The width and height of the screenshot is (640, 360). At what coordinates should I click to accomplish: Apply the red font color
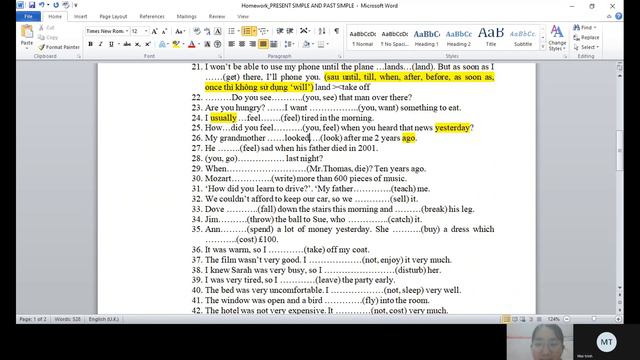click(192, 44)
